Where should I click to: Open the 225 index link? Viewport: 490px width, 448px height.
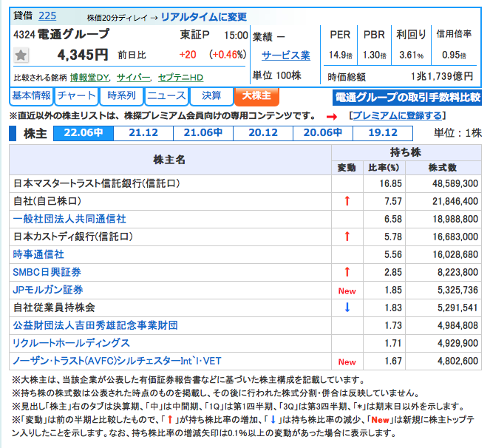coord(47,16)
